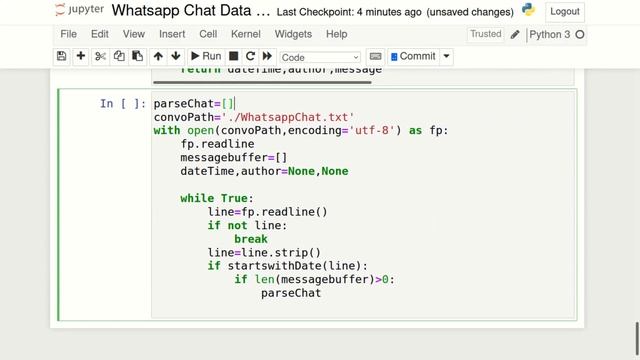Click the Logout button
This screenshot has width=640, height=360.
pos(565,11)
